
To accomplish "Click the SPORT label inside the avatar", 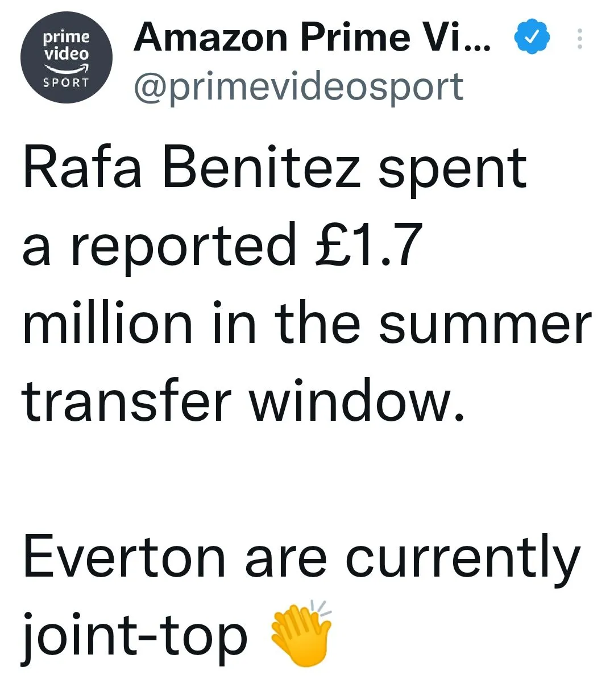I will (x=67, y=83).
